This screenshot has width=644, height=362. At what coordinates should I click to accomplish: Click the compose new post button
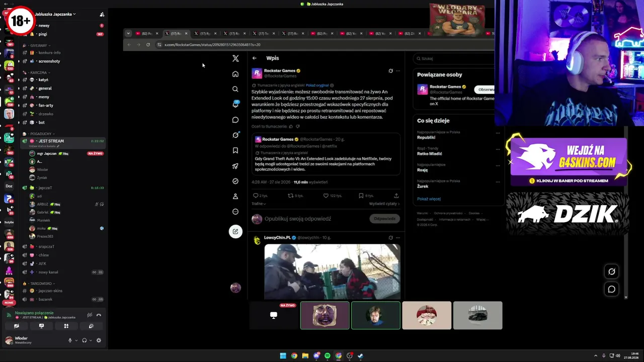(x=235, y=231)
